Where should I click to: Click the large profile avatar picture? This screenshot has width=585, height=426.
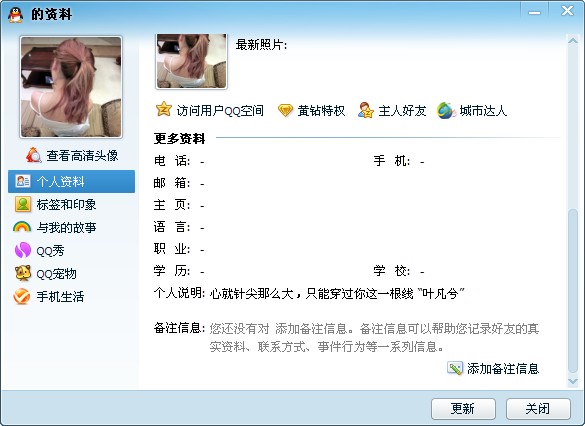(71, 87)
